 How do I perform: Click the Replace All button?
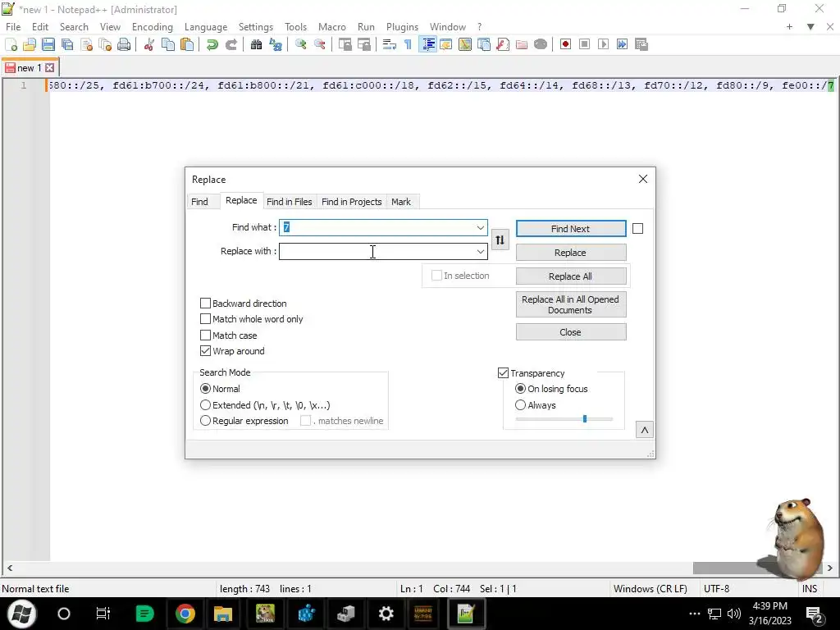tap(571, 276)
